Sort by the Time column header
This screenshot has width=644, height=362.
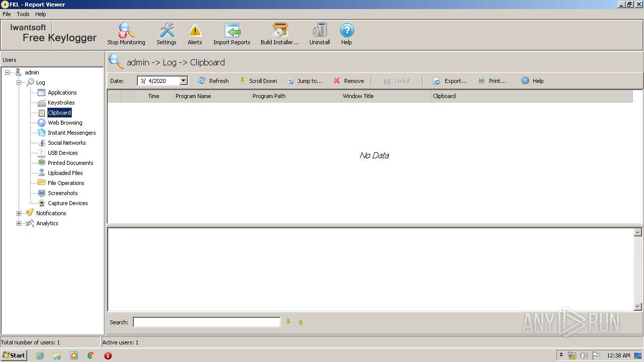[x=153, y=96]
